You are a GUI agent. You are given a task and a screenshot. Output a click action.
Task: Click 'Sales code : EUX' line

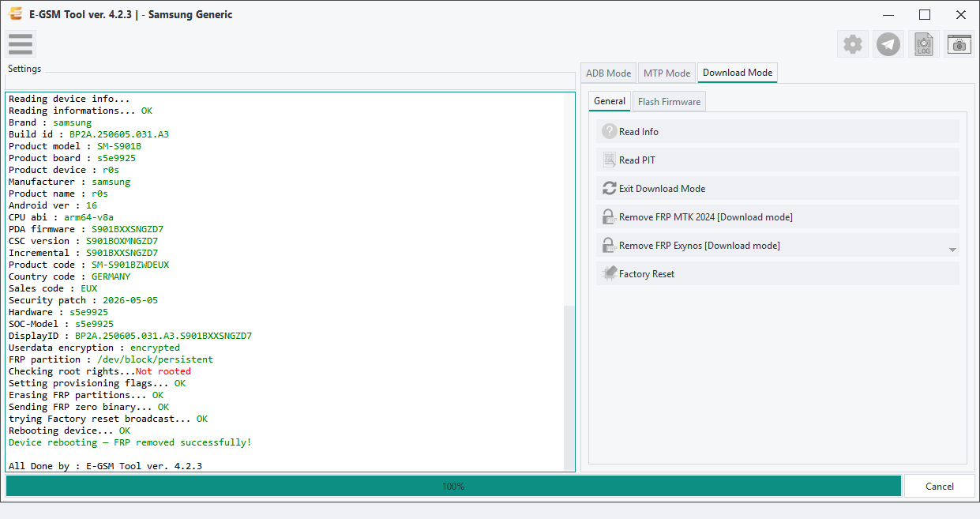[x=53, y=288]
